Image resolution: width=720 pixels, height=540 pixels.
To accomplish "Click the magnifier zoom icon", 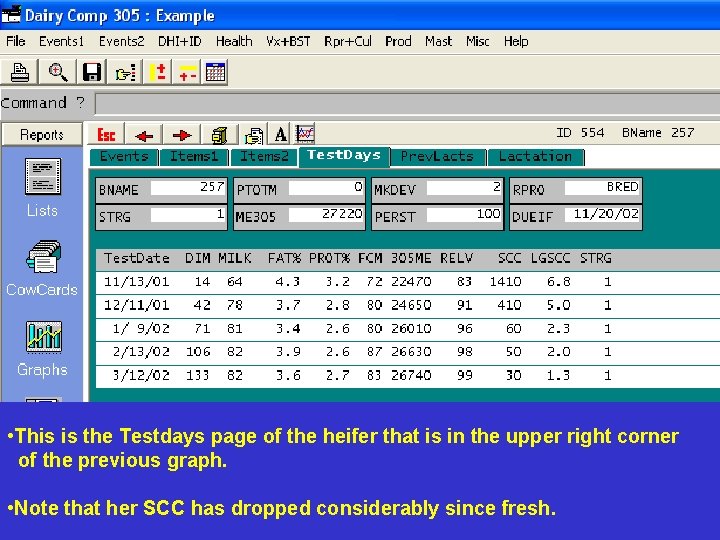I will pyautogui.click(x=57, y=72).
